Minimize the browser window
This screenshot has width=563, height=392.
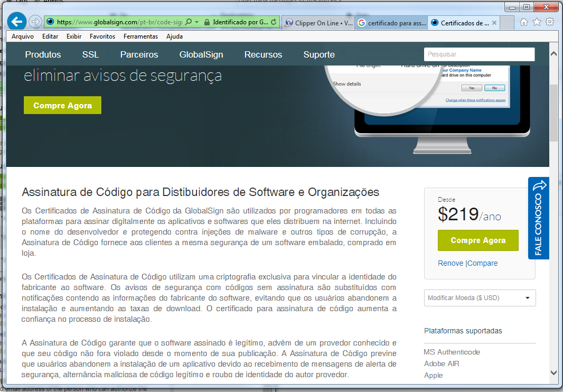(x=512, y=7)
